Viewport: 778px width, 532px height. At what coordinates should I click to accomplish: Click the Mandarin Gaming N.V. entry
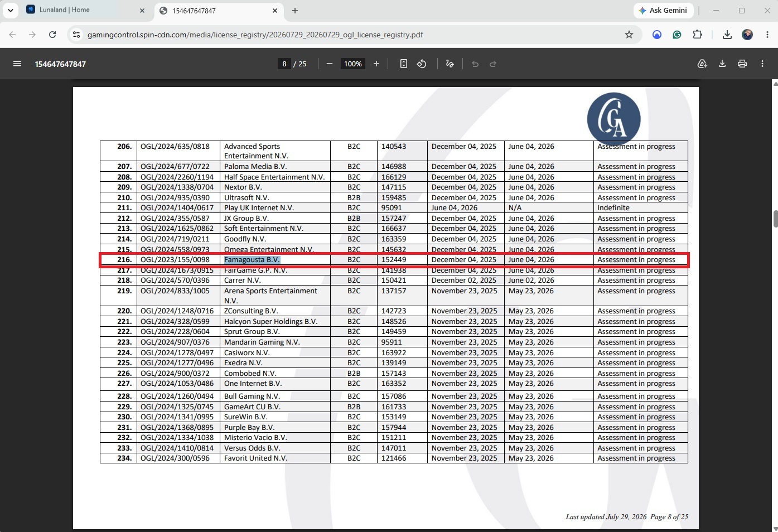(x=262, y=342)
